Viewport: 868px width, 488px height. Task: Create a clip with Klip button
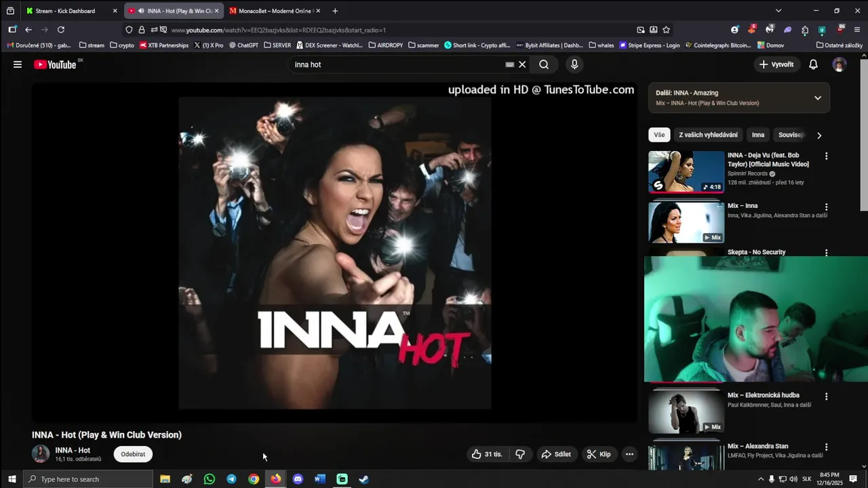pos(599,454)
